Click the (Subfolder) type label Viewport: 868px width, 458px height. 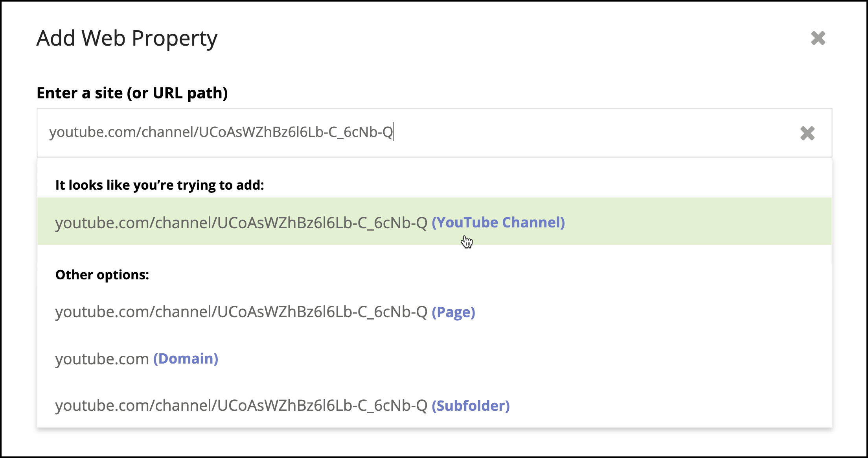471,406
